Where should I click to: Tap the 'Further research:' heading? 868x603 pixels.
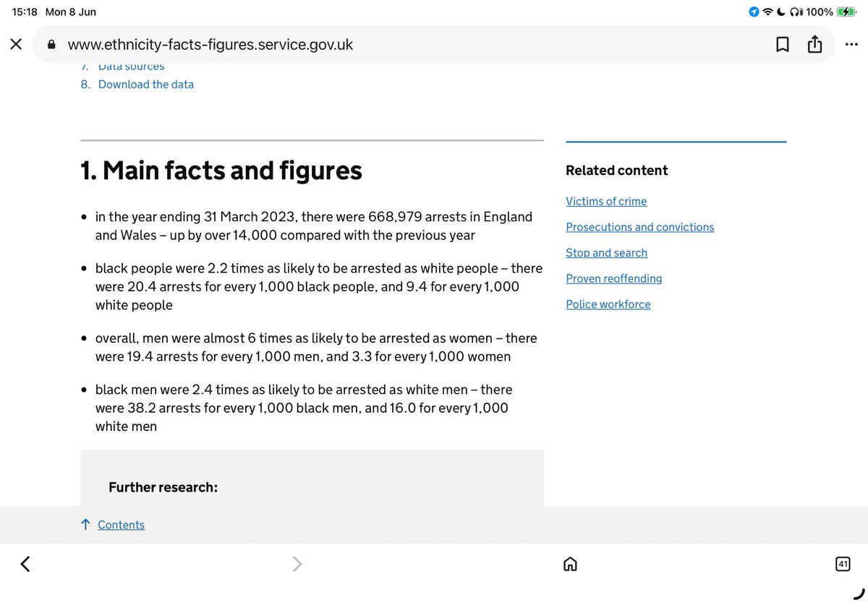tap(163, 487)
